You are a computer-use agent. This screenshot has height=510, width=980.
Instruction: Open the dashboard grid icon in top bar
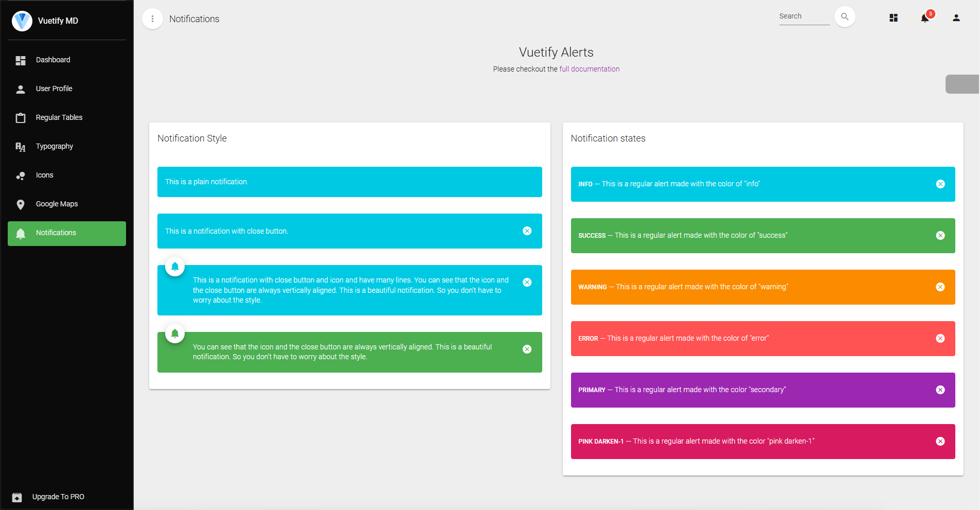pos(894,18)
